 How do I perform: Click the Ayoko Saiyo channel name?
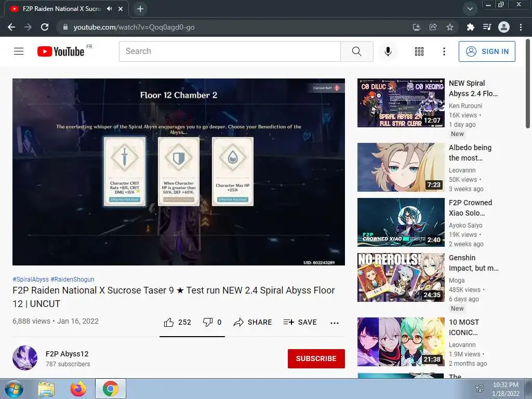[x=465, y=225]
